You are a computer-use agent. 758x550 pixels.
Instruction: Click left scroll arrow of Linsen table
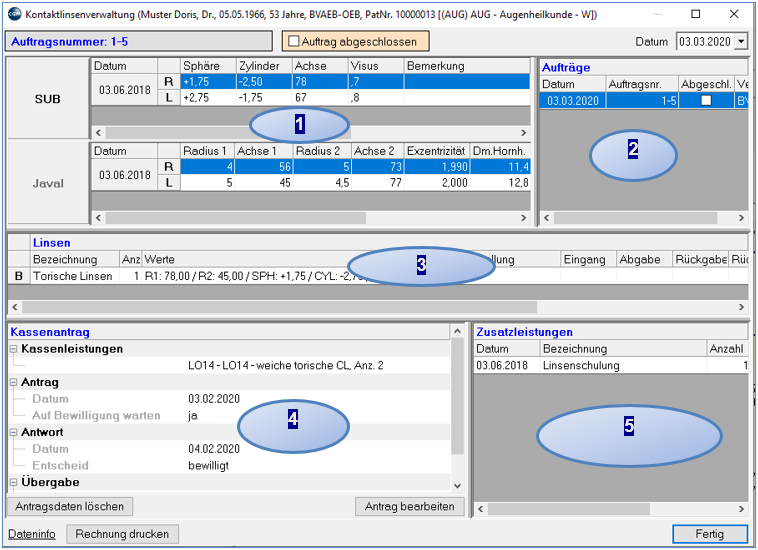(x=15, y=307)
